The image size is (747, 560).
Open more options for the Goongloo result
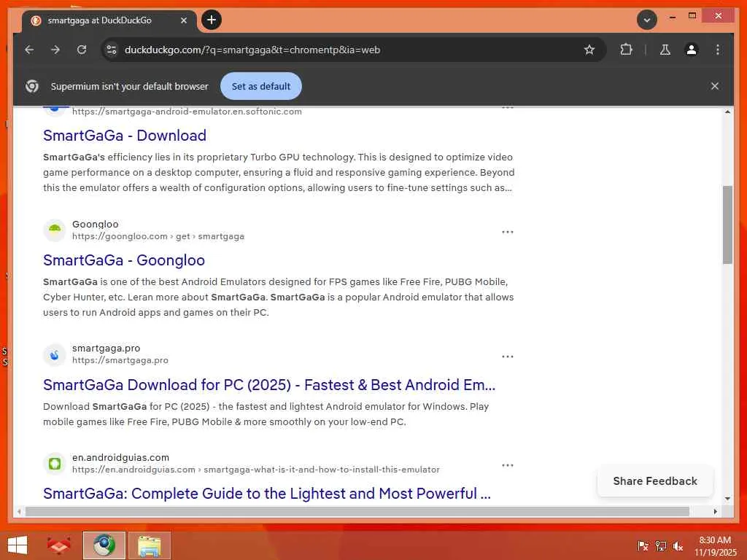(508, 232)
